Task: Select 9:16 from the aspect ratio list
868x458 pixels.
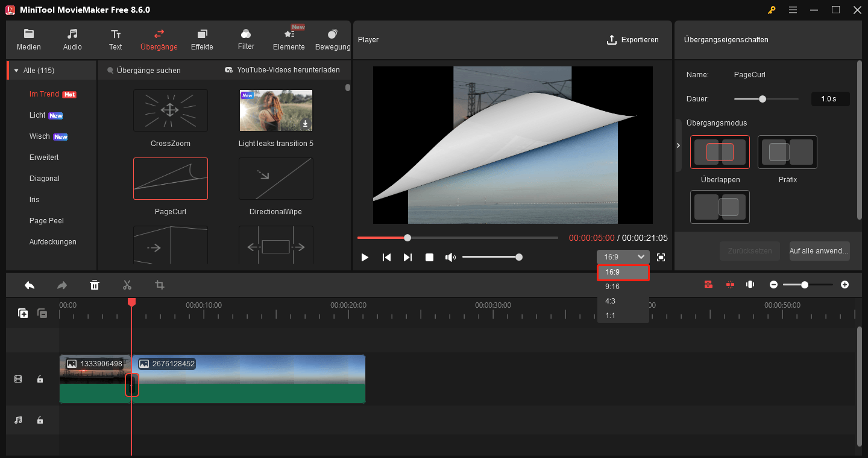Action: (x=612, y=286)
